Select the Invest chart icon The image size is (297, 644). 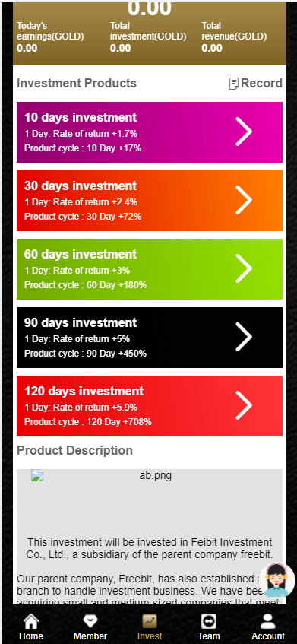click(150, 621)
